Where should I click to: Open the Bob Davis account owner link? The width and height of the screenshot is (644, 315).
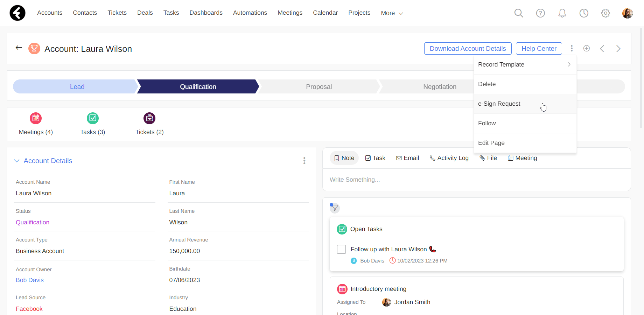(x=30, y=280)
